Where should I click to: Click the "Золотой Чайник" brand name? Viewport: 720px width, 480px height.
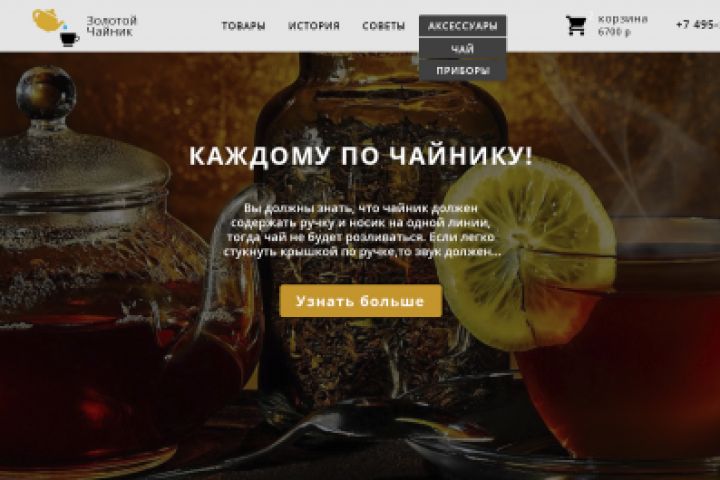pos(112,26)
